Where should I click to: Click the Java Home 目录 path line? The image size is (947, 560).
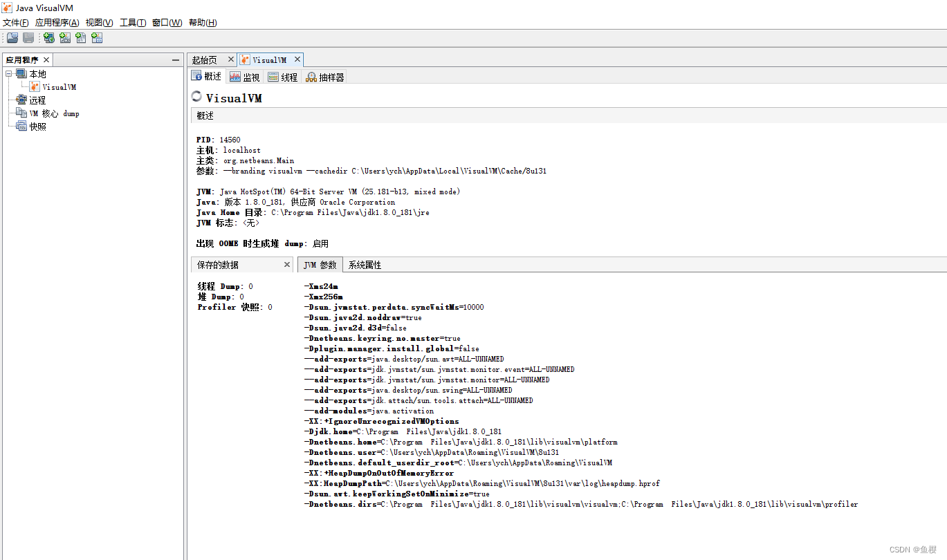pos(313,212)
